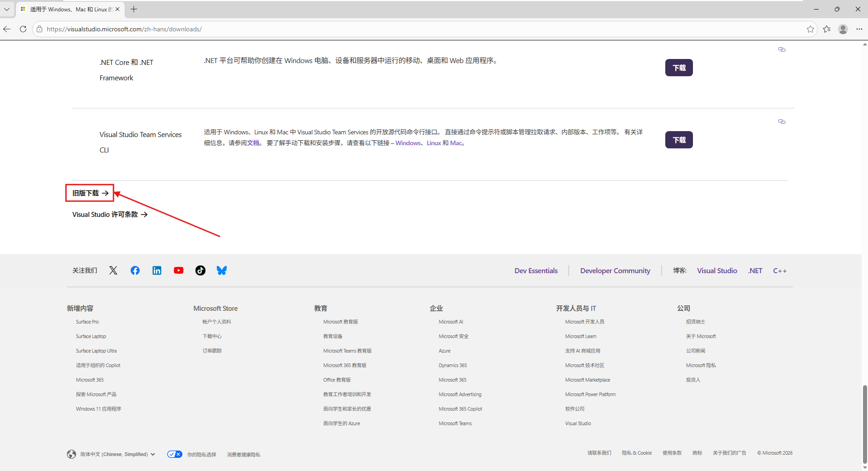Open the Facebook social icon
The width and height of the screenshot is (868, 471).
[x=135, y=270]
